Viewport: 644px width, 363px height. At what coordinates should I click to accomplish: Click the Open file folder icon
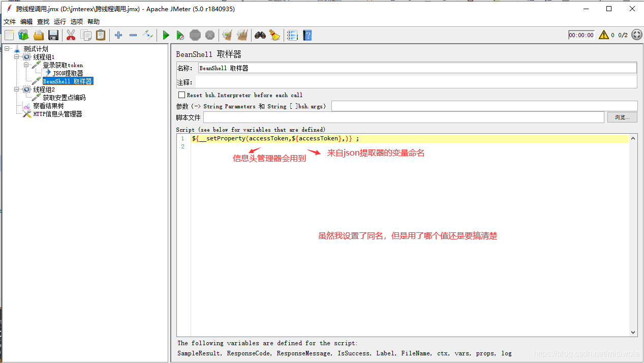coord(39,35)
